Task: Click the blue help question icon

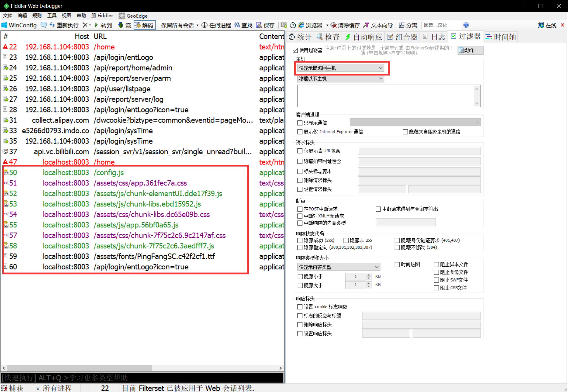Action: click(466, 25)
